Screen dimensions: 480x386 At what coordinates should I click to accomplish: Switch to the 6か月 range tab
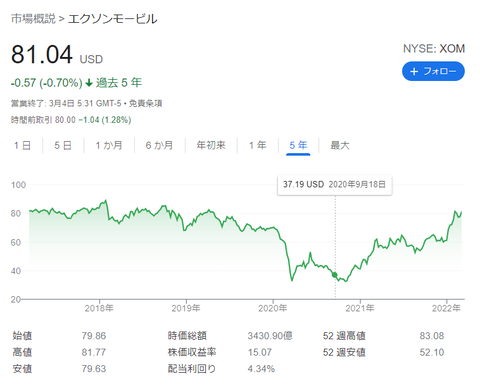159,145
